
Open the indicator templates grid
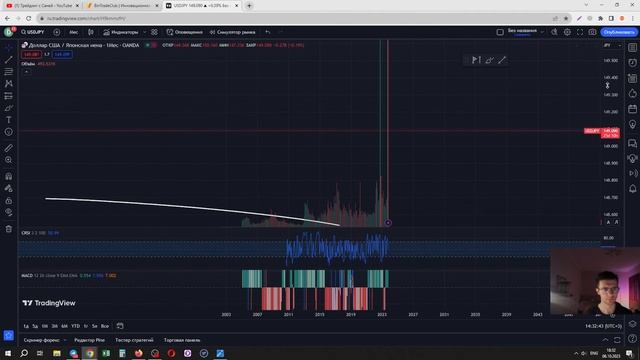click(x=154, y=32)
